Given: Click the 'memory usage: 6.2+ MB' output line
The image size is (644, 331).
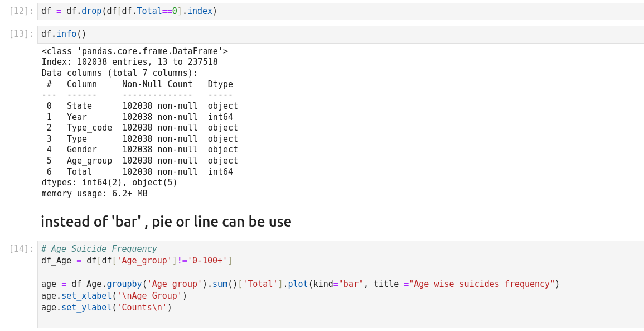Looking at the screenshot, I should point(94,194).
